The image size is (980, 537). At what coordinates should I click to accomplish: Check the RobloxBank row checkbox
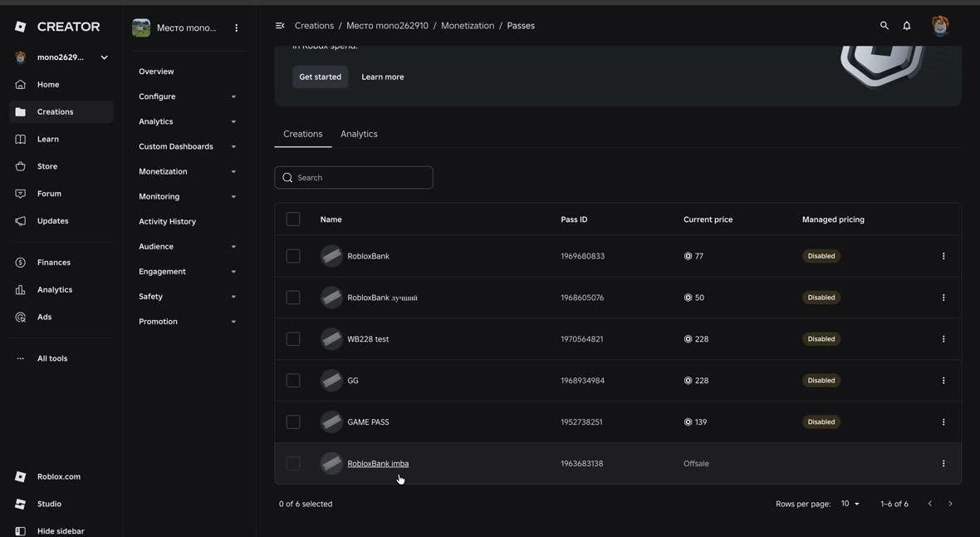click(x=293, y=256)
